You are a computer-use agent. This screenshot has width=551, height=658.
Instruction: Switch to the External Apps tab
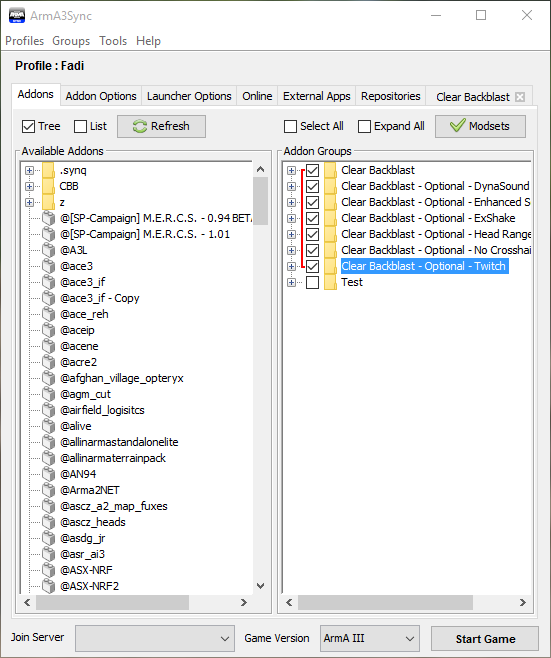(317, 96)
